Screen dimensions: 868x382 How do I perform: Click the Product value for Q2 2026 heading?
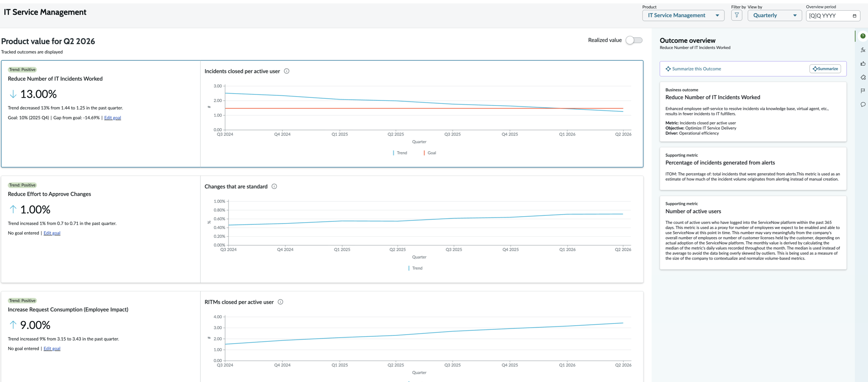click(48, 41)
